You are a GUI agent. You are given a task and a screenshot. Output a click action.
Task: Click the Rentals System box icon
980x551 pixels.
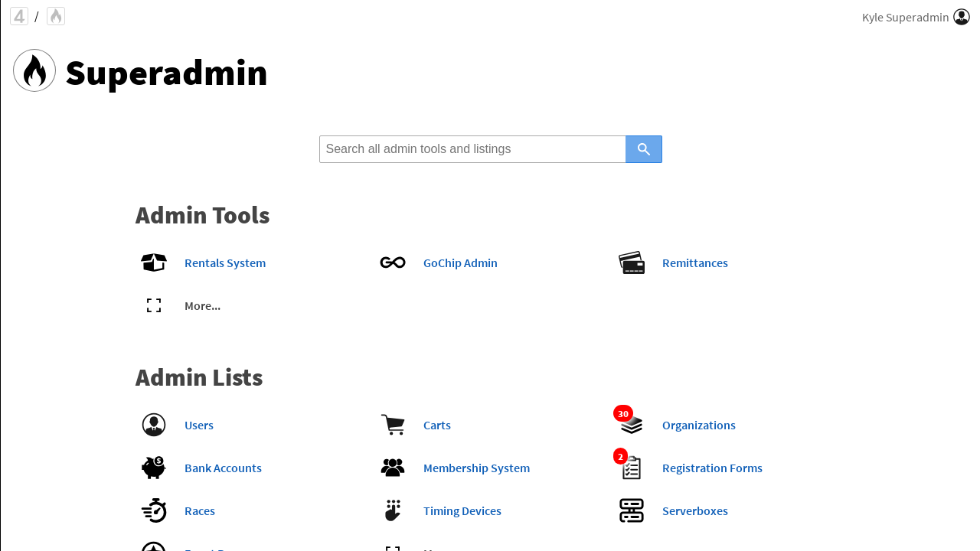coord(154,262)
